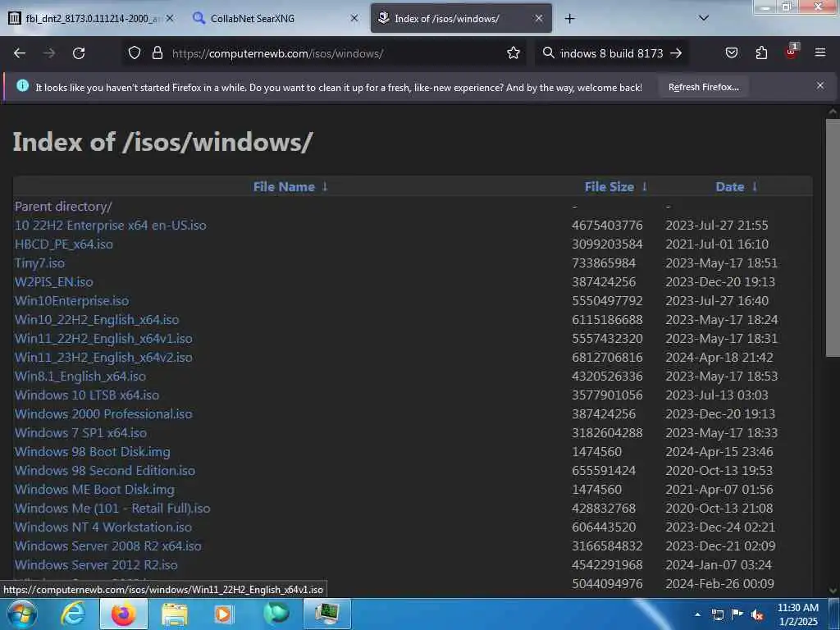Open Win8.1_English_x64.iso link
Viewport: 840px width, 630px height.
80,376
